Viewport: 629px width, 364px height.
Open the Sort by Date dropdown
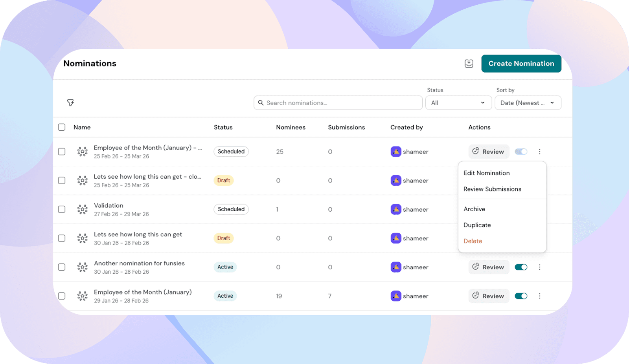tap(527, 103)
